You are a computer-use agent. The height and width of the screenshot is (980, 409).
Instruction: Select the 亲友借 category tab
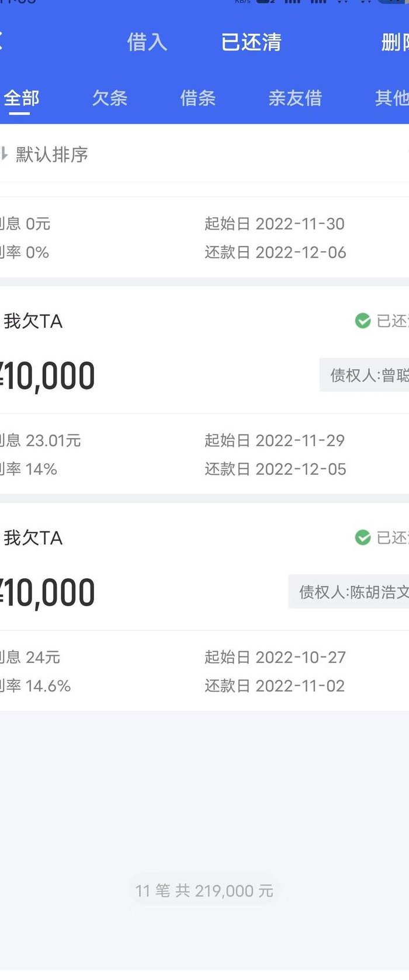[295, 98]
